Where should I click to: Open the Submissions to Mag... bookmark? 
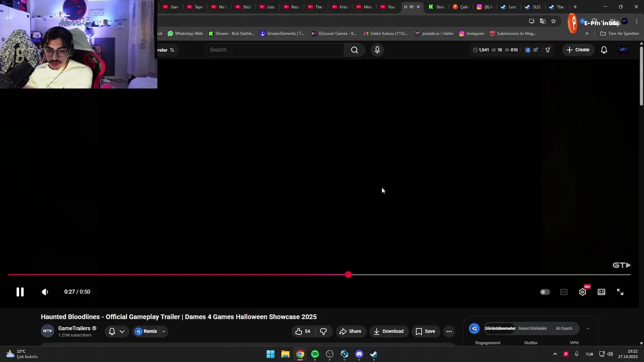(513, 34)
